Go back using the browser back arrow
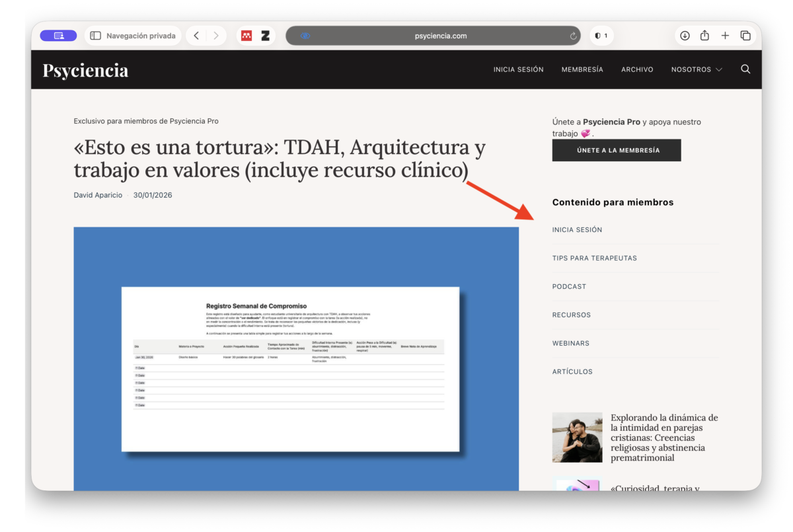This screenshot has width=793, height=532. pos(196,36)
